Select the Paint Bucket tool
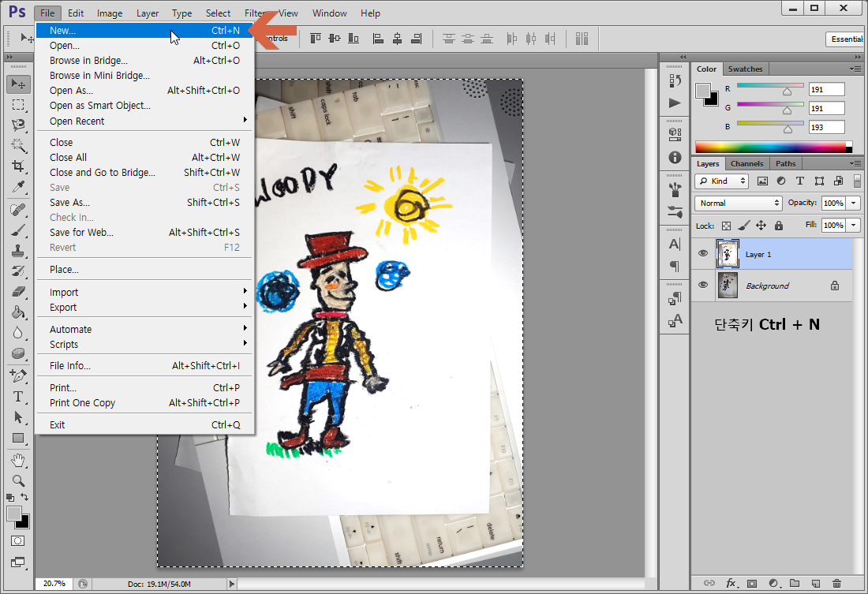The image size is (868, 594). click(18, 312)
